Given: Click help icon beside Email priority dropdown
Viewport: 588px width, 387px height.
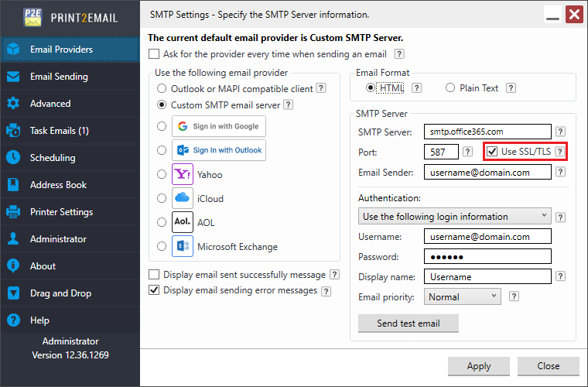Looking at the screenshot, I should pos(514,296).
